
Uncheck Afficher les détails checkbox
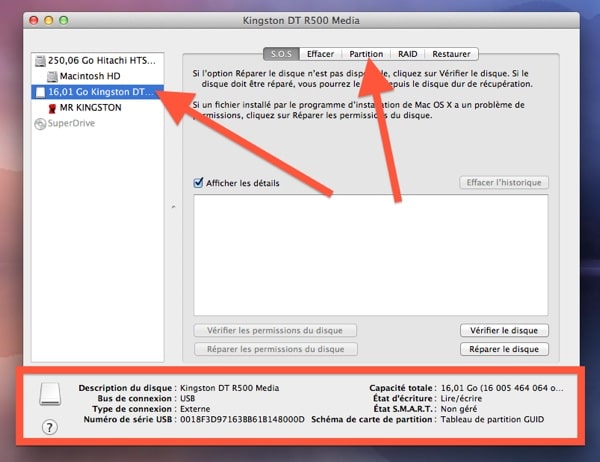pos(198,183)
